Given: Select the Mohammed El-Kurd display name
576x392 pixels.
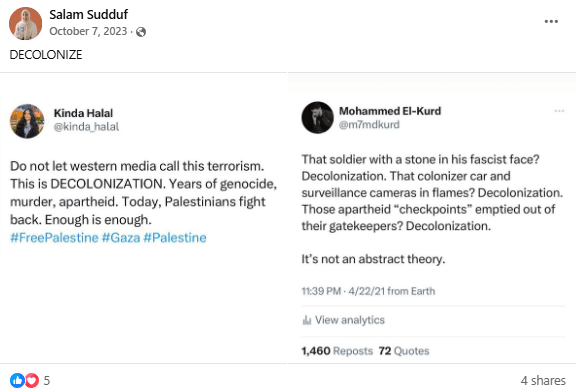Looking at the screenshot, I should 390,111.
